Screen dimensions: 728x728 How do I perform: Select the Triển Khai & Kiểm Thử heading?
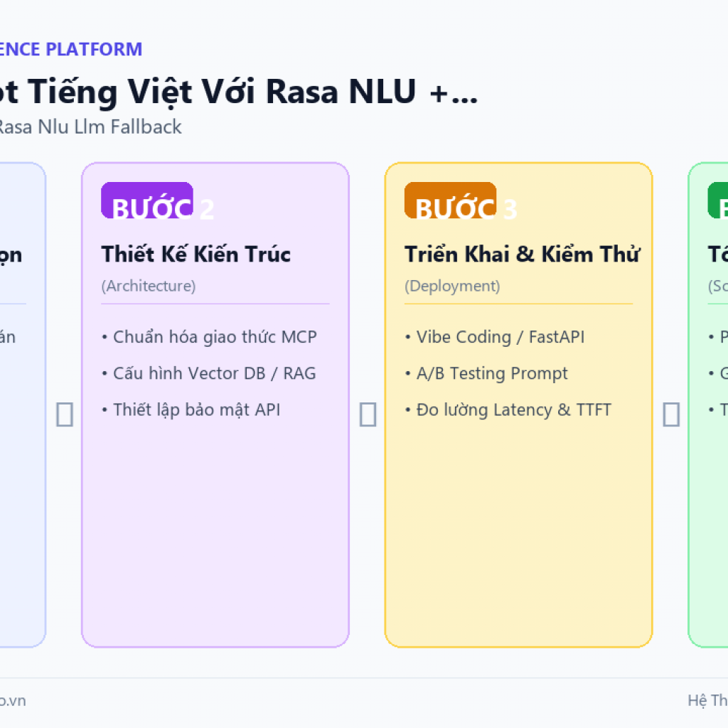(x=523, y=255)
